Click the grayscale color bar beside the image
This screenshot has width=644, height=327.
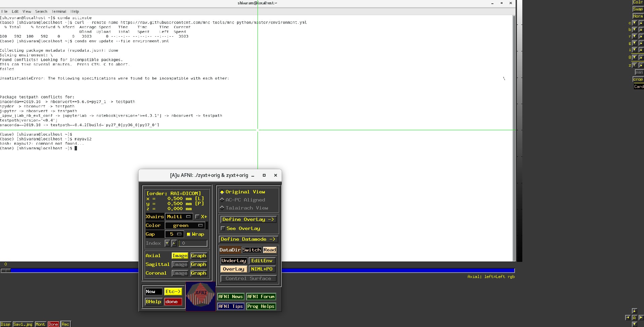click(x=519, y=131)
